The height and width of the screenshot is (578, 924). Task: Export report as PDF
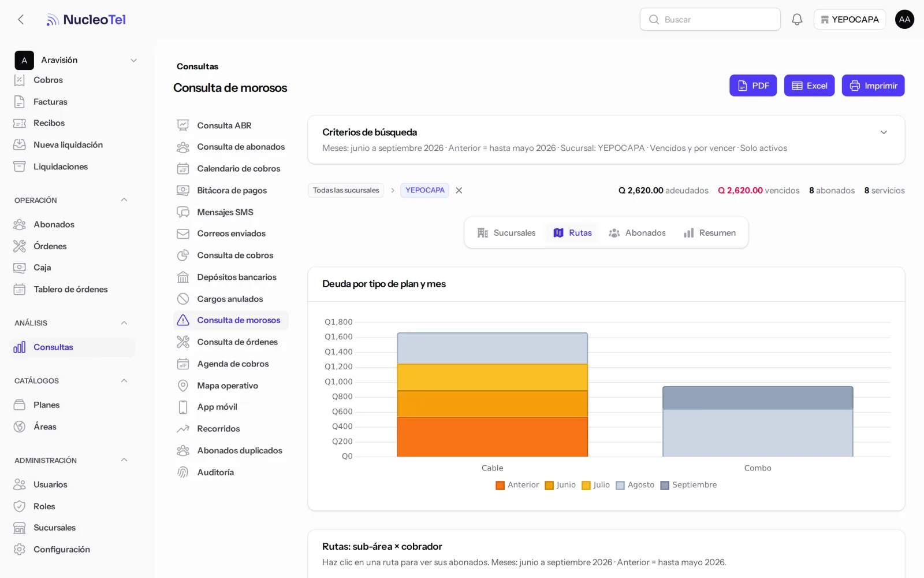753,86
